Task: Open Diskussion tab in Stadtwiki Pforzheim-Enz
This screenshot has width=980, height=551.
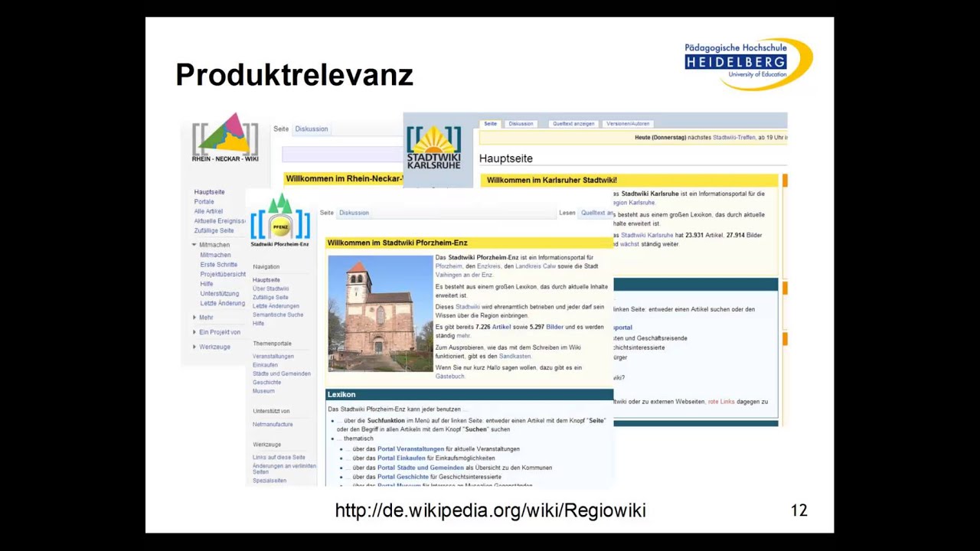Action: click(354, 213)
